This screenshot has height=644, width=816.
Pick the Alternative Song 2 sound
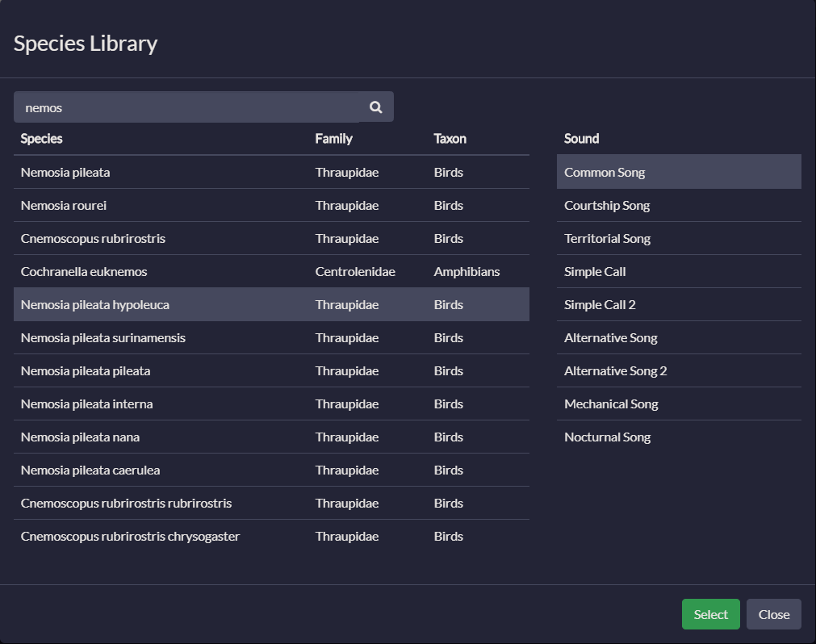click(x=679, y=371)
